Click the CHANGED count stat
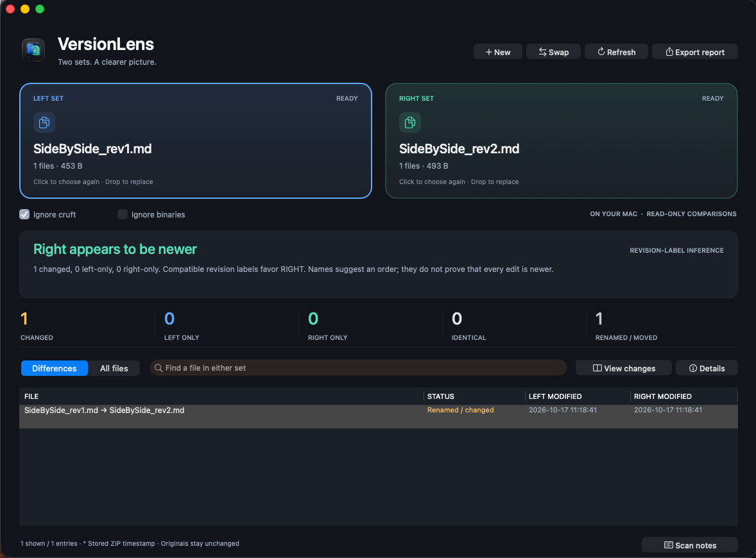The width and height of the screenshot is (756, 558). click(x=37, y=326)
